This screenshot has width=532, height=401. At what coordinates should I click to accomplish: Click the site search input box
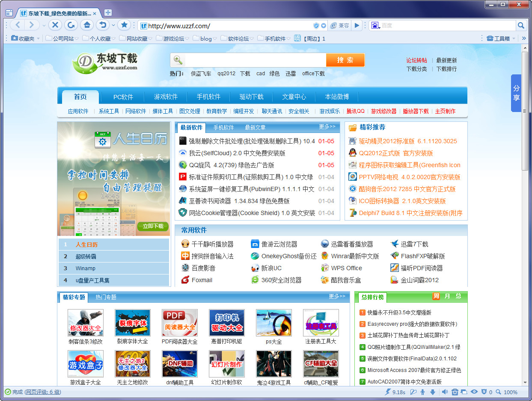coord(255,60)
